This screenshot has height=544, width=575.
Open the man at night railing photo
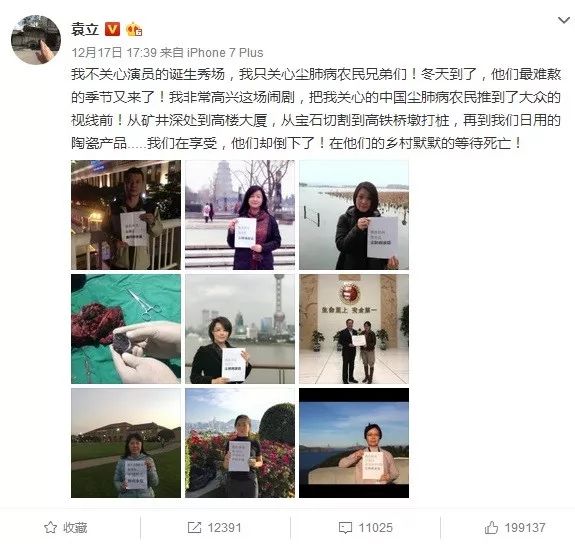point(126,215)
